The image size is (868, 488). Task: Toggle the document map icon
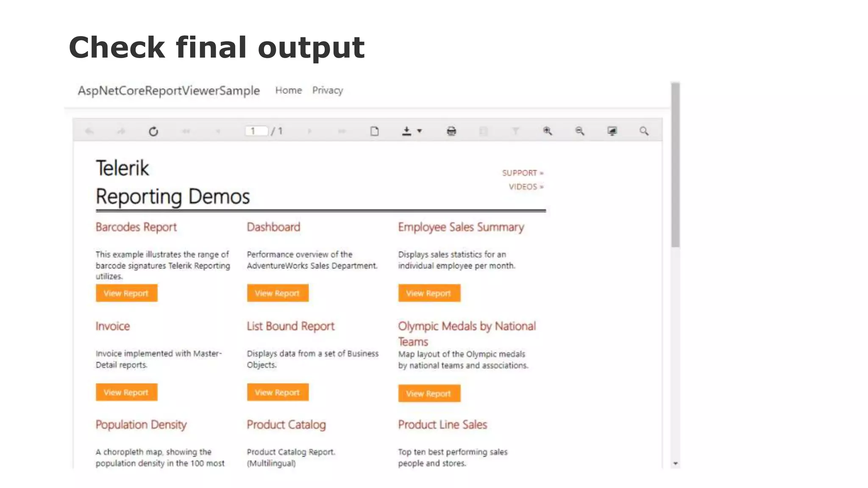coord(484,131)
